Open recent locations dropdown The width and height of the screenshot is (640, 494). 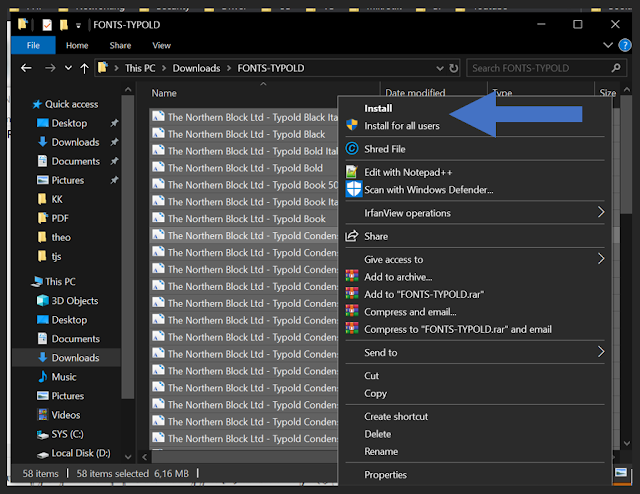(68, 68)
